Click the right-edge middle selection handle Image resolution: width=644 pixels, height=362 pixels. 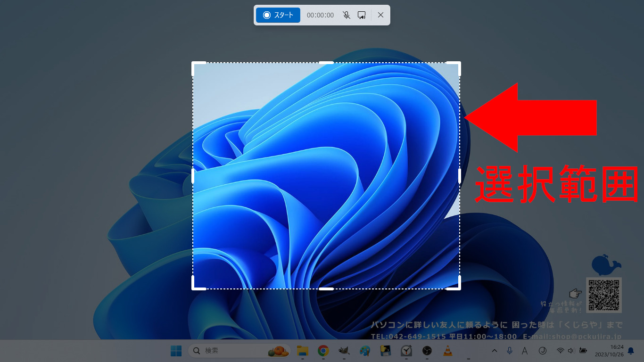click(459, 176)
